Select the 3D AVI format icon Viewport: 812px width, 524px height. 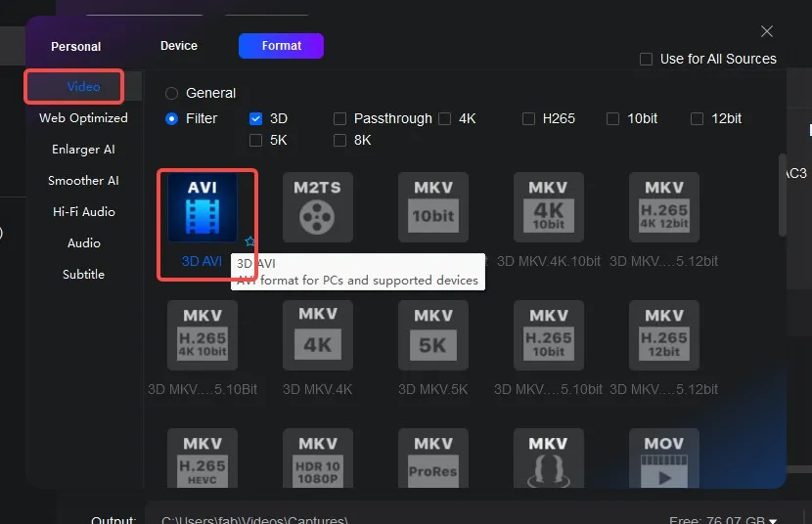coord(203,207)
